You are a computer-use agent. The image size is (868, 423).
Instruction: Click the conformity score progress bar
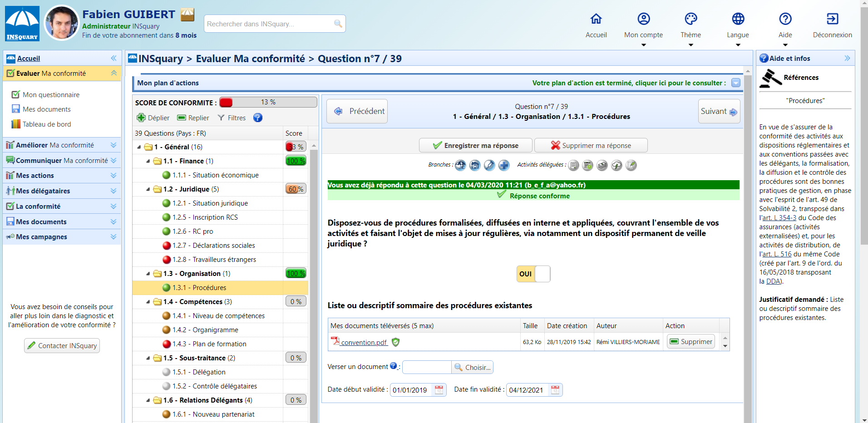tap(268, 103)
